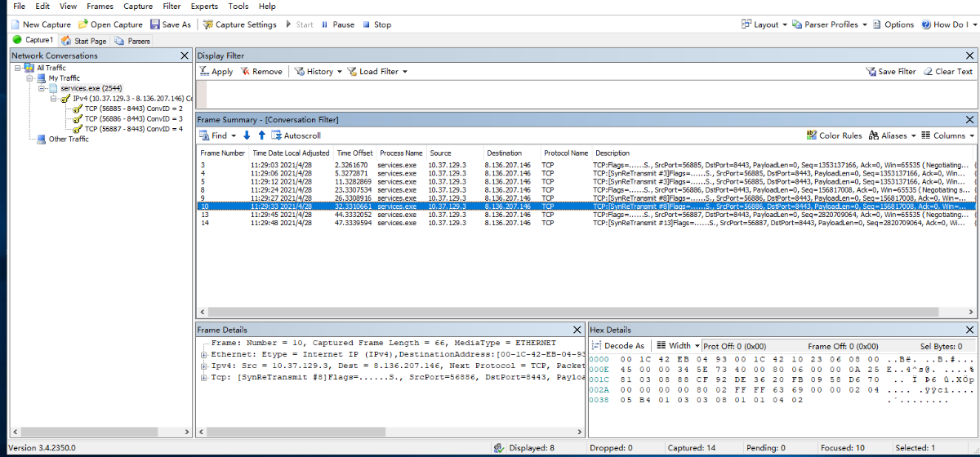980x457 pixels.
Task: Open the Layout dropdown
Action: tap(764, 24)
